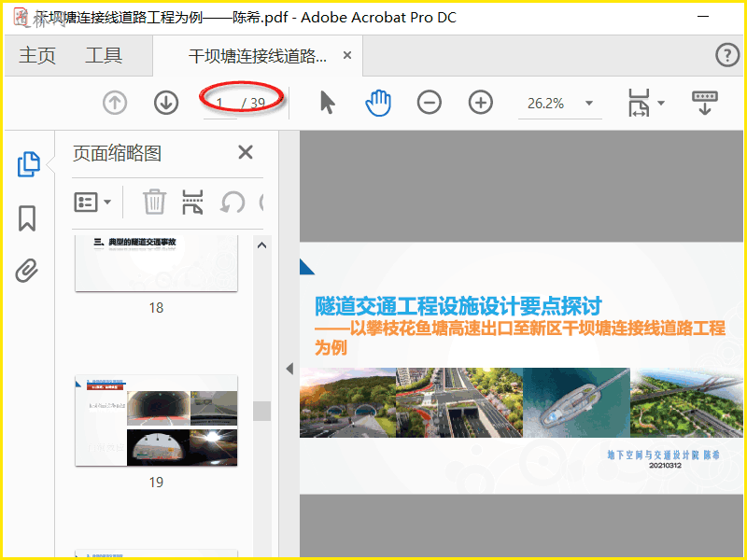This screenshot has height=560, width=747.
Task: Click the fit page width icon
Action: point(639,103)
